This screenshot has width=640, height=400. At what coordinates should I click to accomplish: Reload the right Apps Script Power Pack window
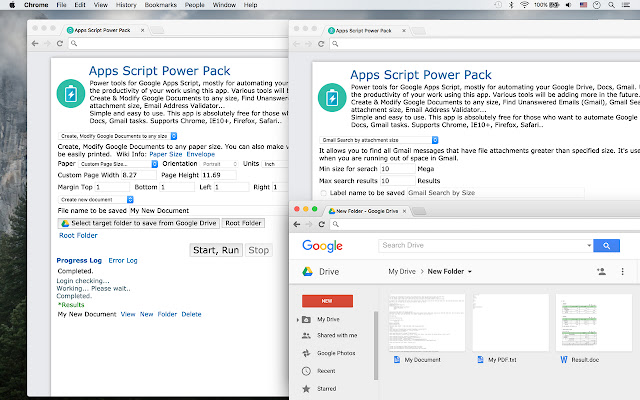click(x=321, y=44)
